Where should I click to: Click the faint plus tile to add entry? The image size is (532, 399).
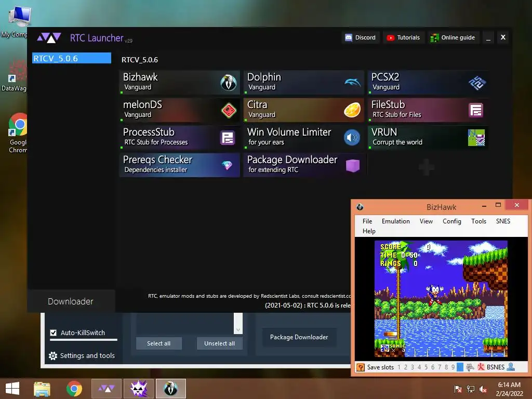click(426, 167)
